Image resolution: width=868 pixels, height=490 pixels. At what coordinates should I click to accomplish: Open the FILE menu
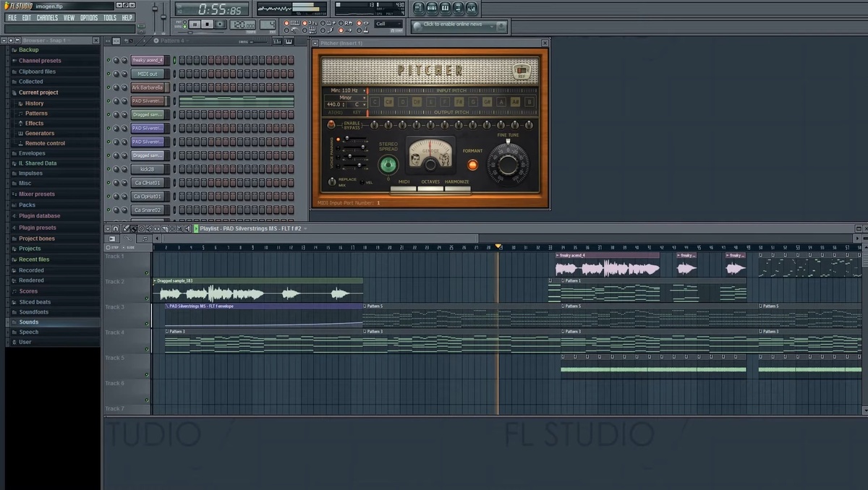coord(12,17)
